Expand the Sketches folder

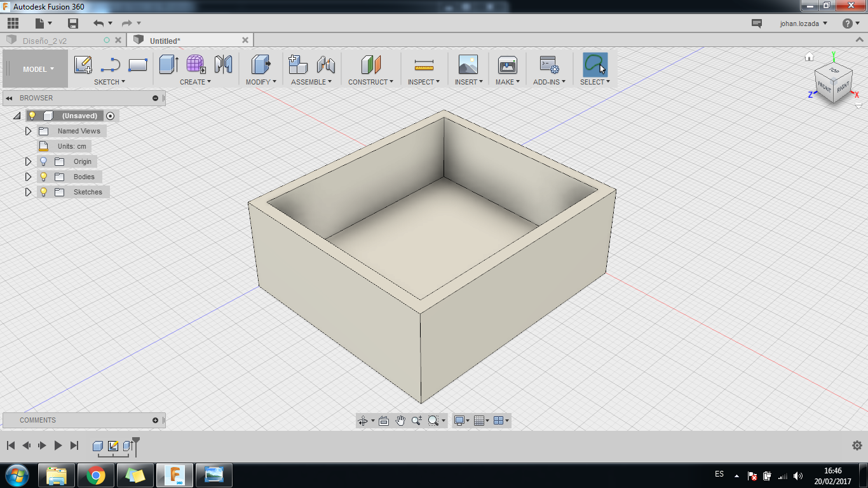(x=28, y=192)
